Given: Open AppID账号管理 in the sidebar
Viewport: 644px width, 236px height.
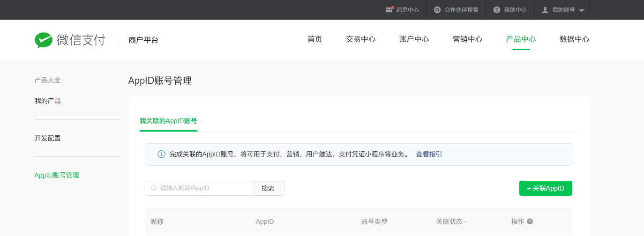Looking at the screenshot, I should (x=57, y=175).
